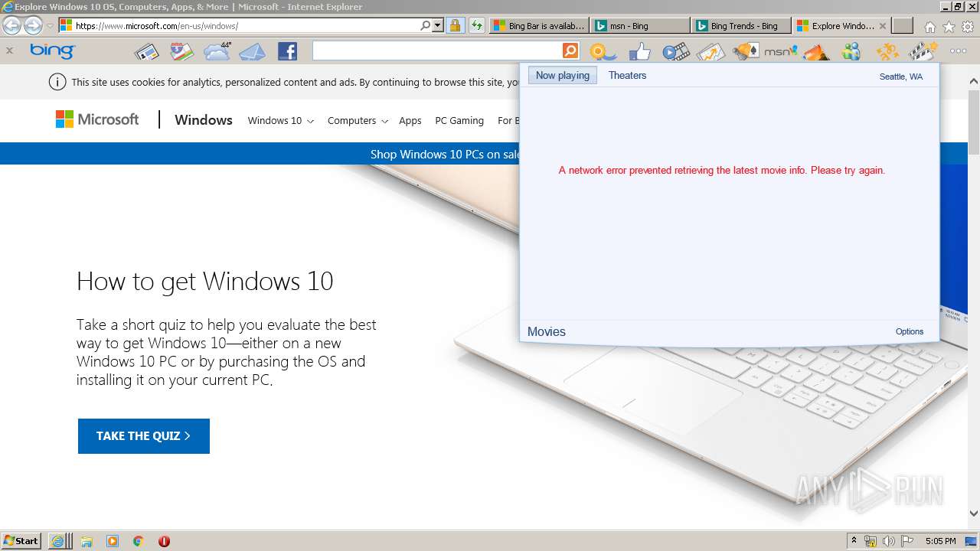
Task: Go to the IE Home page icon
Action: coord(929,26)
